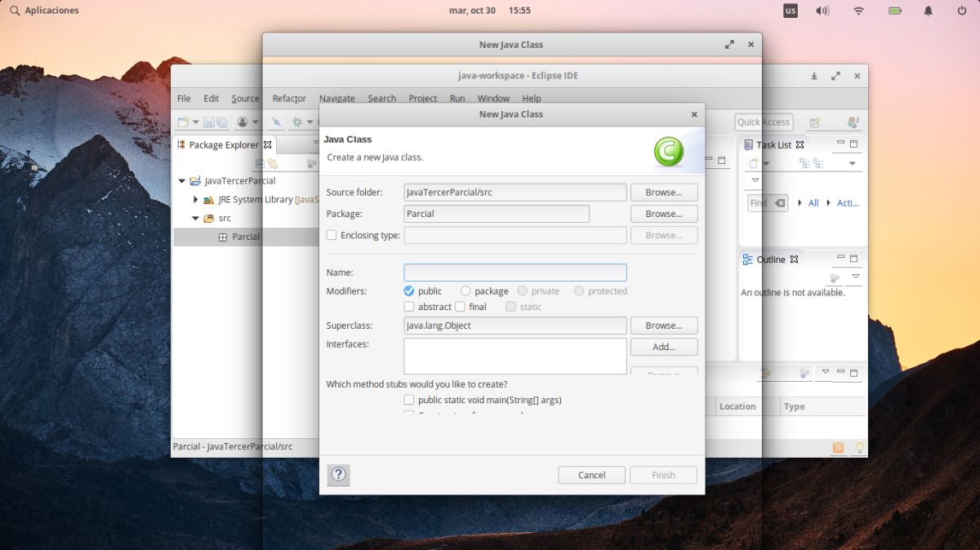Click the help question mark button in dialog
The height and width of the screenshot is (550, 980).
339,474
